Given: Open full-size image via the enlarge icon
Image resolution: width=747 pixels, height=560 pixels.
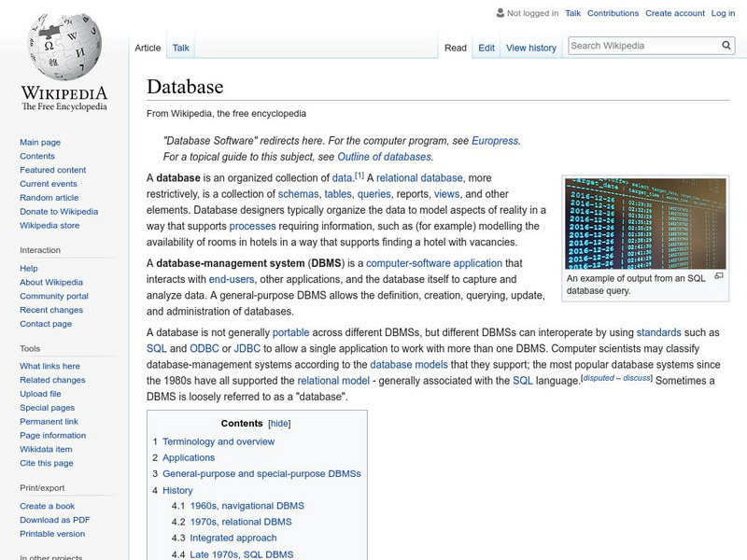Looking at the screenshot, I should 717,274.
